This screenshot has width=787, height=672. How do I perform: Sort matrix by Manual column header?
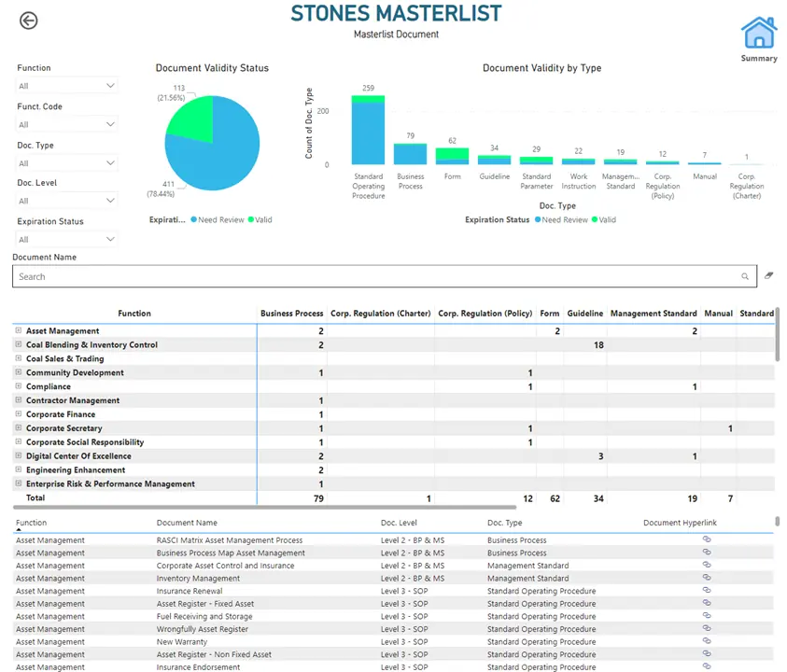(x=718, y=314)
